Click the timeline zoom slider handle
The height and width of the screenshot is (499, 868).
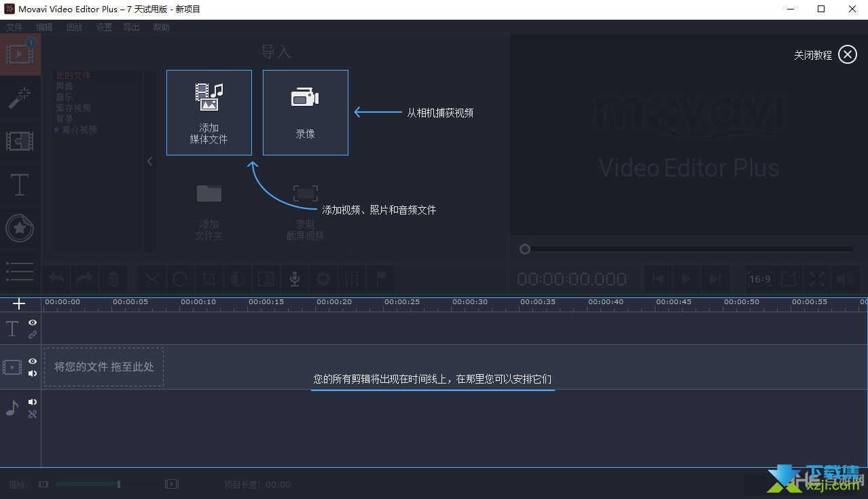coord(119,484)
